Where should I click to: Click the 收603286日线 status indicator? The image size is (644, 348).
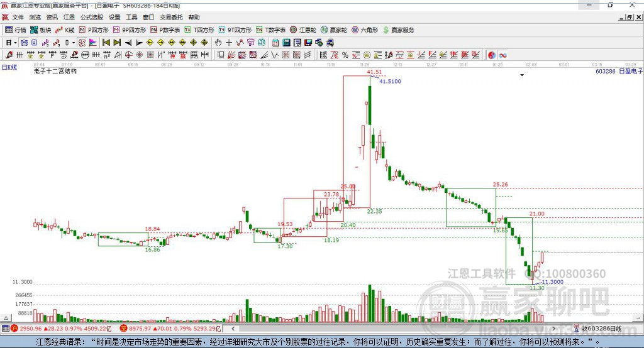pyautogui.click(x=597, y=329)
